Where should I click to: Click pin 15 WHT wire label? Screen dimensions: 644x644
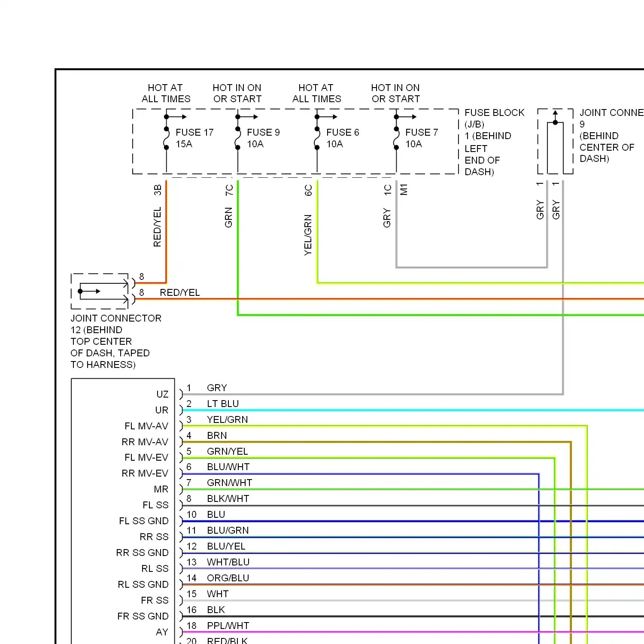click(x=218, y=594)
